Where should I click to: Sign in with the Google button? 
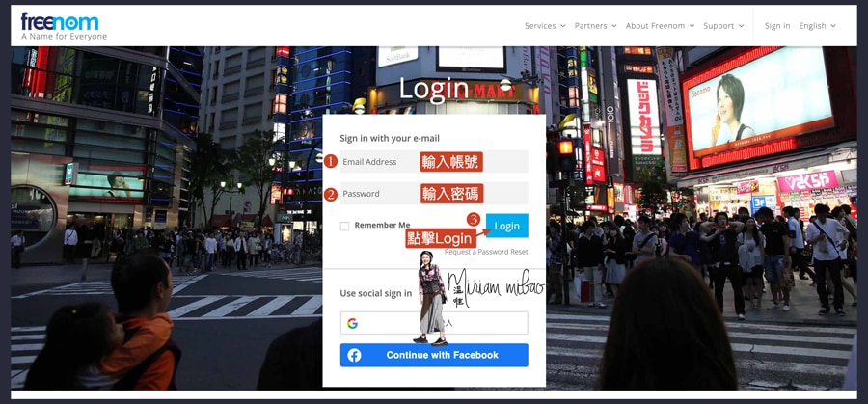point(434,323)
